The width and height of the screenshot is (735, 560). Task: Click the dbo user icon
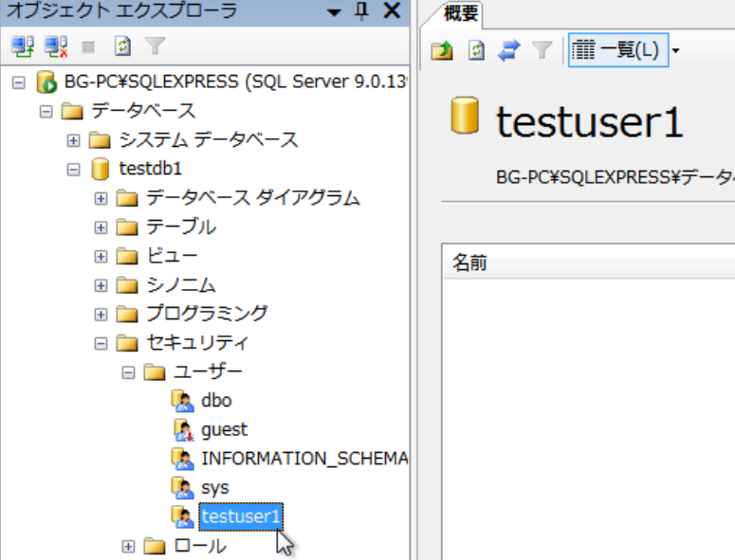183,401
